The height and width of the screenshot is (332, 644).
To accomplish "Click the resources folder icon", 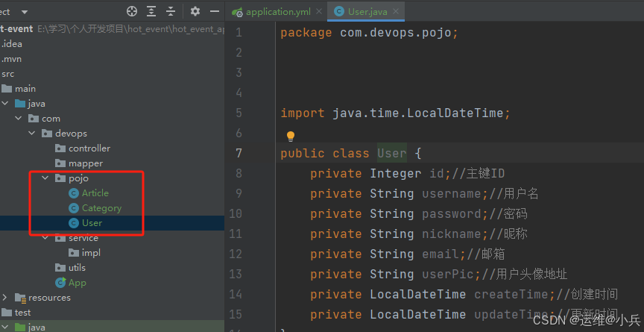I will [20, 298].
